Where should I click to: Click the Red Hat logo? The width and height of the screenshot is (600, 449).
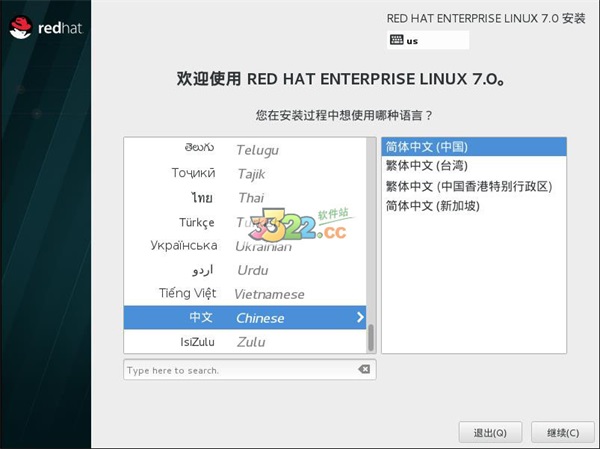point(46,28)
